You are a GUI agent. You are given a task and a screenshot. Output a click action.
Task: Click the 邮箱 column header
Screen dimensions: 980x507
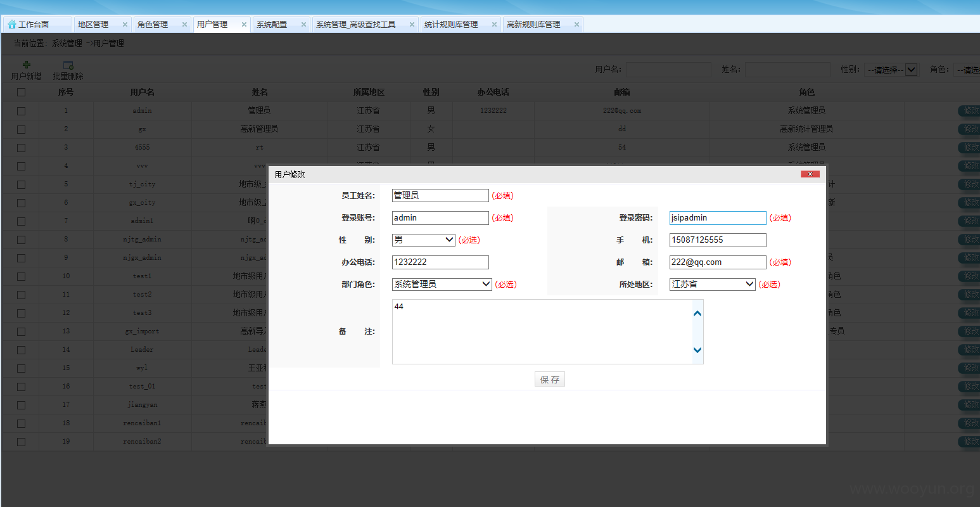coord(621,93)
